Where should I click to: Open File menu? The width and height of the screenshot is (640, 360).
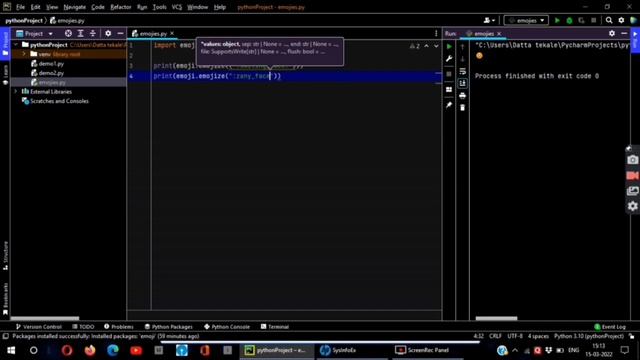(20, 7)
